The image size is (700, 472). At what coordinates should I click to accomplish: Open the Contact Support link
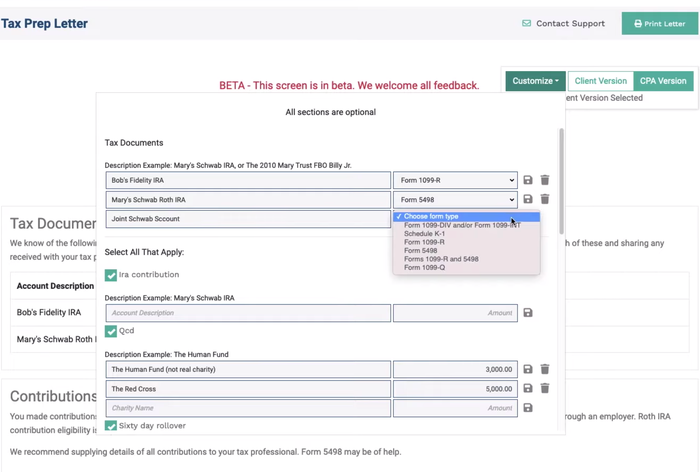[x=562, y=24]
